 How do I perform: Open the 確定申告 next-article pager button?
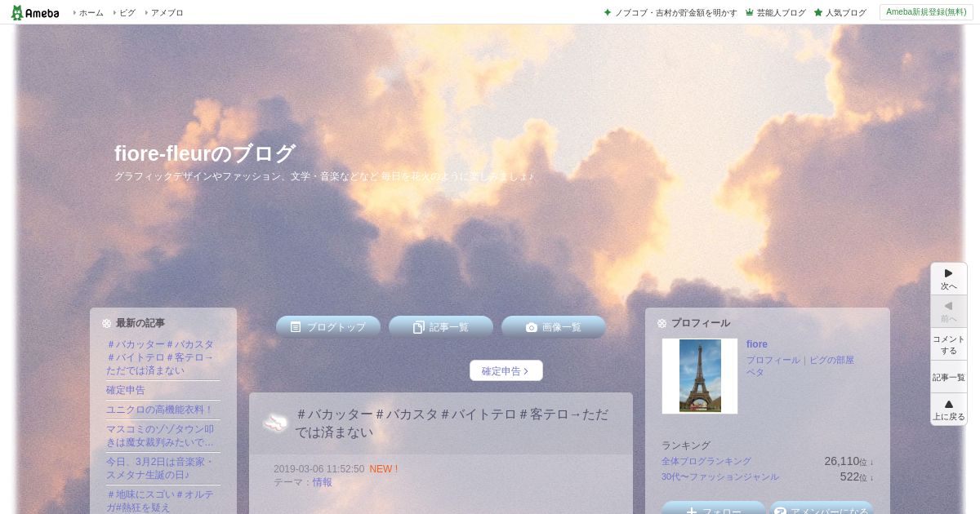click(x=506, y=370)
